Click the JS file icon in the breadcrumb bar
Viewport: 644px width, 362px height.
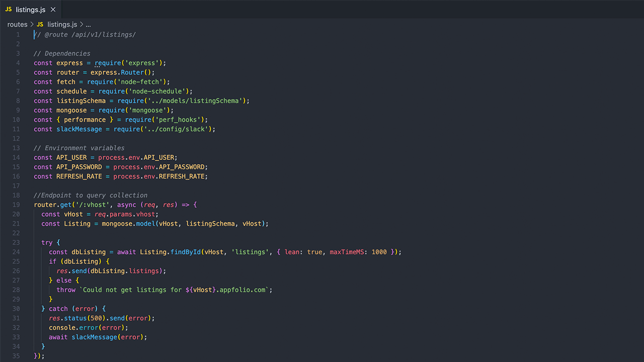(40, 24)
